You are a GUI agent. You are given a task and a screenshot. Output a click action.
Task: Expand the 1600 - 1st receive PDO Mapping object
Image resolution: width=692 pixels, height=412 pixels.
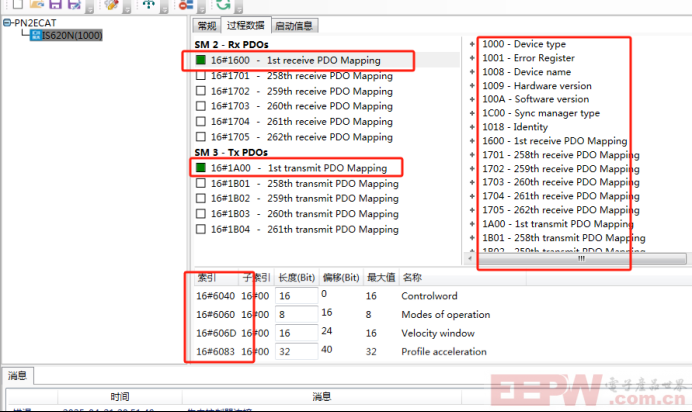(472, 141)
